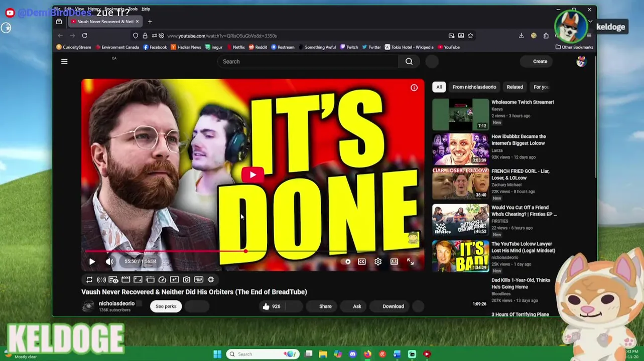Click the big red YouTube play overlay
The height and width of the screenshot is (361, 644).
coord(252,174)
